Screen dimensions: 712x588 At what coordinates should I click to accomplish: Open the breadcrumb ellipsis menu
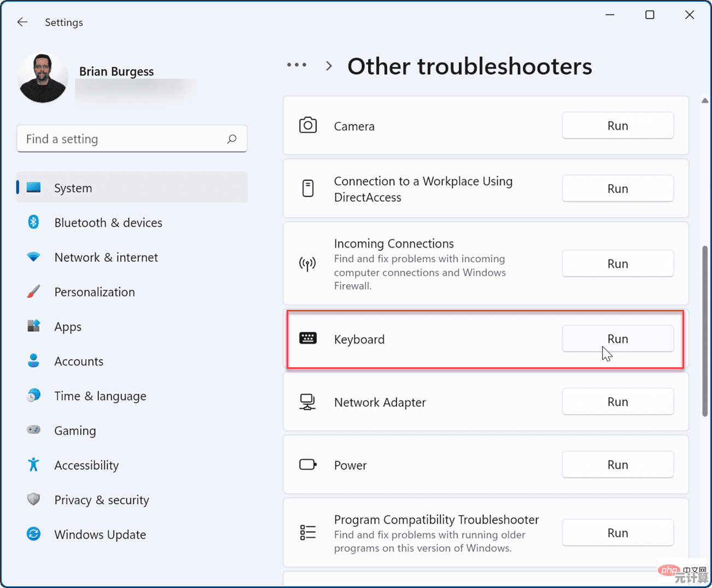(296, 65)
